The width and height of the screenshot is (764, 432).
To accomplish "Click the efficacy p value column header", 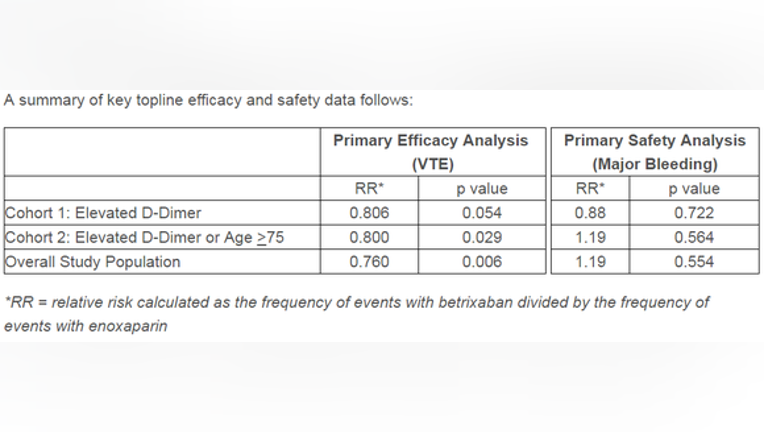I will (482, 188).
